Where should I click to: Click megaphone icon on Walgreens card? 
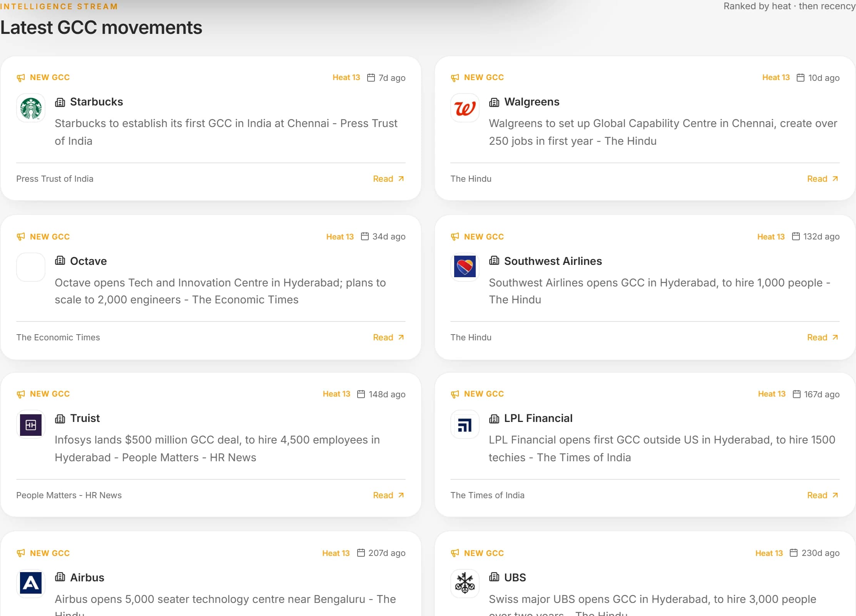(455, 78)
